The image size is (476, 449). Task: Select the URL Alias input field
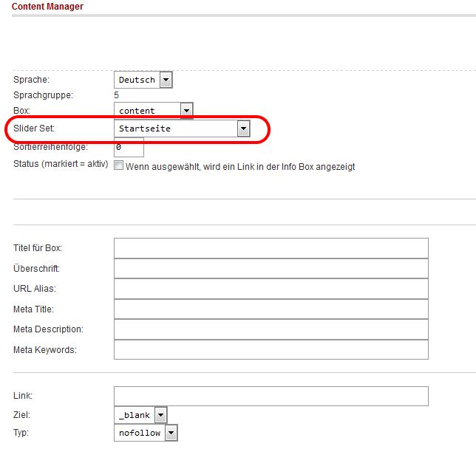pos(271,289)
